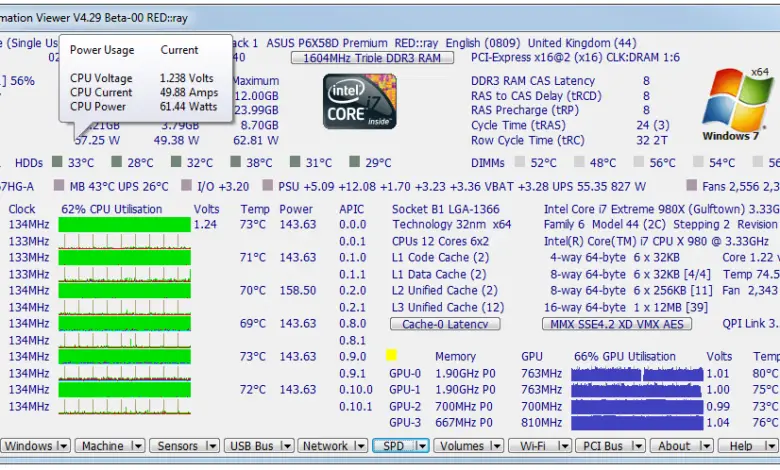Click the Fans sensor square
780x470 pixels.
tap(691, 186)
